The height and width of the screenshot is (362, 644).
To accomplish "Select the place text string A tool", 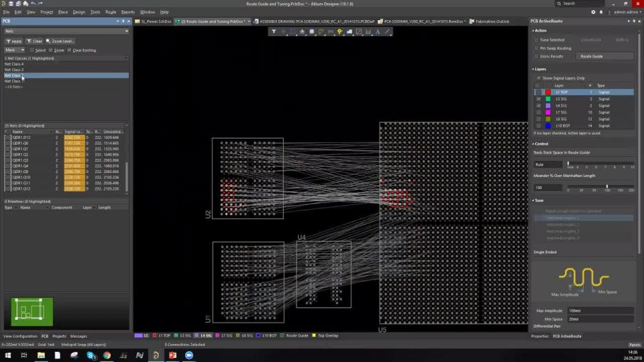I will pyautogui.click(x=378, y=32).
